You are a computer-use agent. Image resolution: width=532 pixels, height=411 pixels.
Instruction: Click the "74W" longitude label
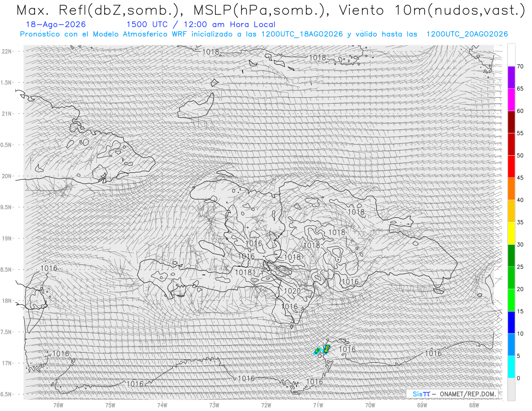tap(162, 405)
